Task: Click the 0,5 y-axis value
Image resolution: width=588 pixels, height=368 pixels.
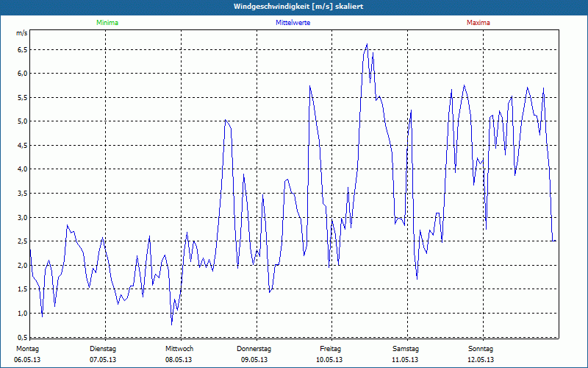Action: (23, 337)
